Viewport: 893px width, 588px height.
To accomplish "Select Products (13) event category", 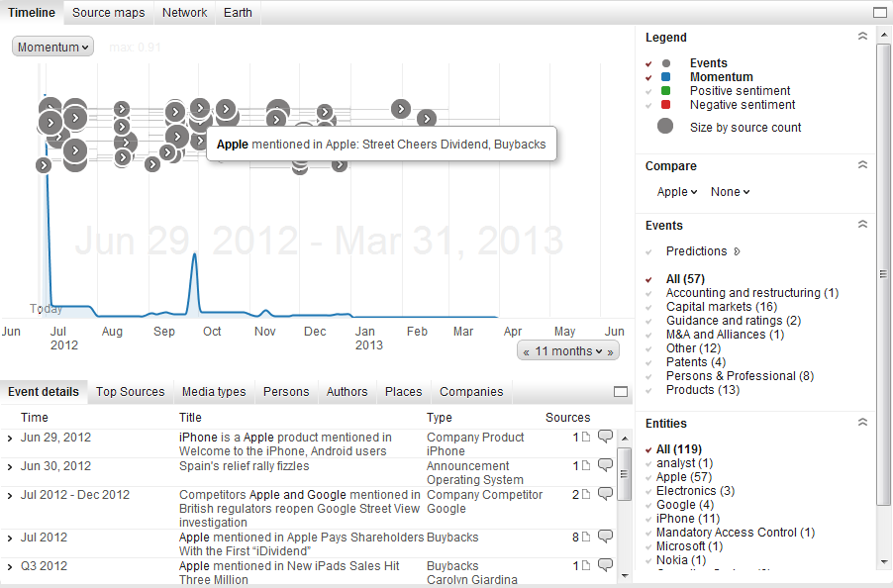I will pyautogui.click(x=702, y=390).
